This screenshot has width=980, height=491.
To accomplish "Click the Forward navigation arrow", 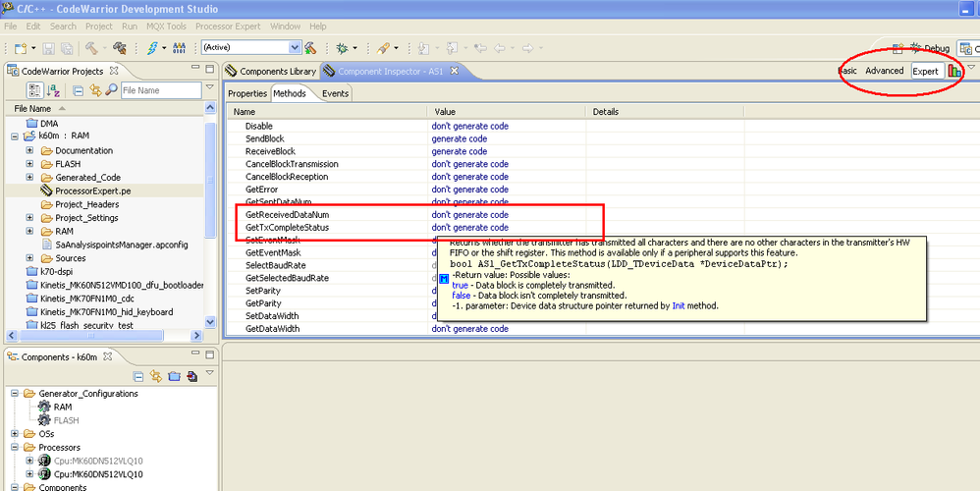I will (x=527, y=48).
